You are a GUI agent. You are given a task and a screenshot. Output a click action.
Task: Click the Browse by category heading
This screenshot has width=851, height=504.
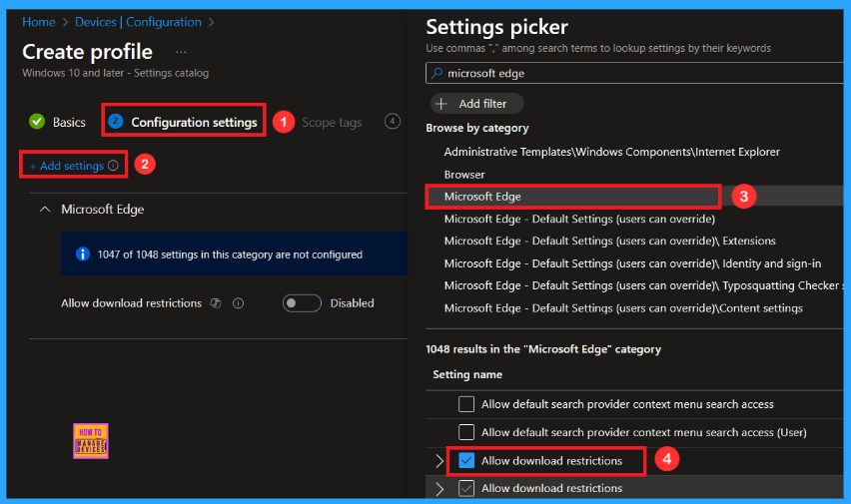tap(477, 128)
